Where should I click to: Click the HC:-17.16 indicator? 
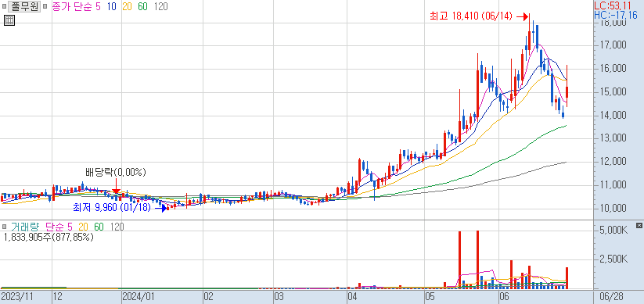tap(616, 16)
